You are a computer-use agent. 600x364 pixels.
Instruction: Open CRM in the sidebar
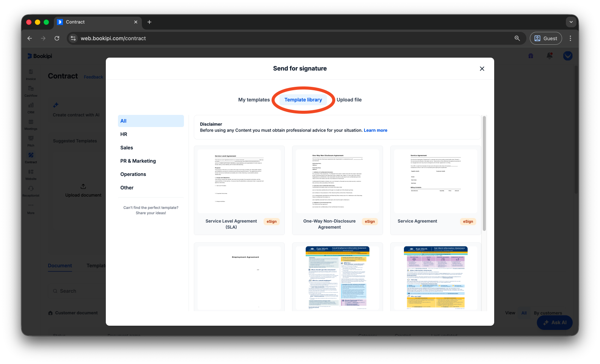pos(31,108)
